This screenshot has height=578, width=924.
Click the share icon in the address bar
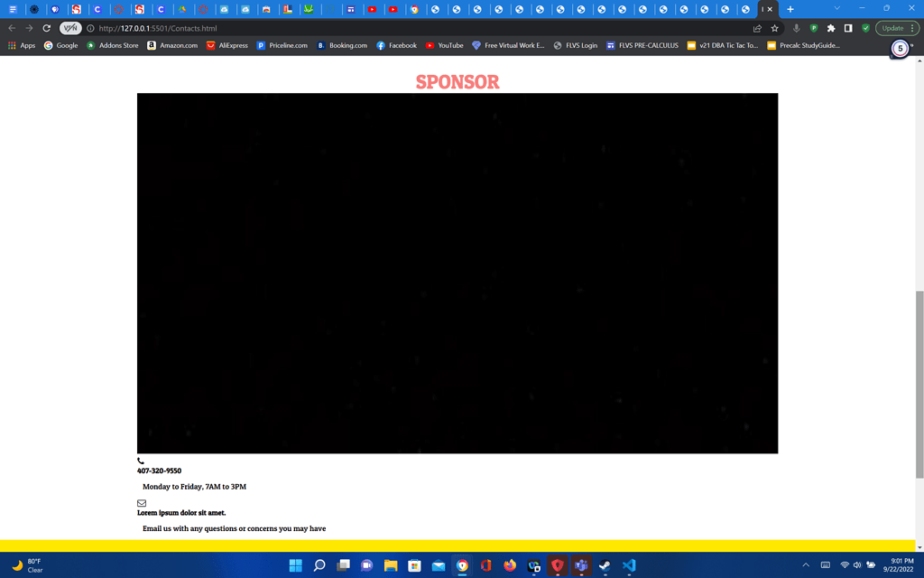click(757, 28)
